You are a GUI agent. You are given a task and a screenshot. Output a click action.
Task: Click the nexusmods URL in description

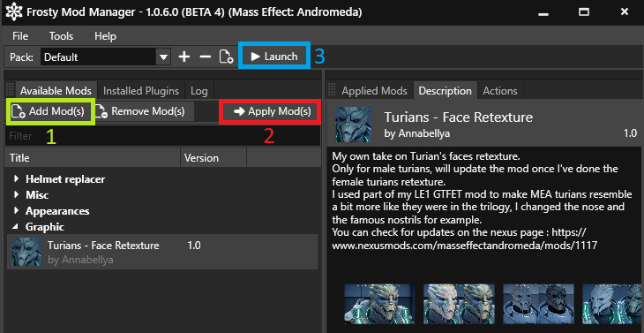click(x=465, y=246)
